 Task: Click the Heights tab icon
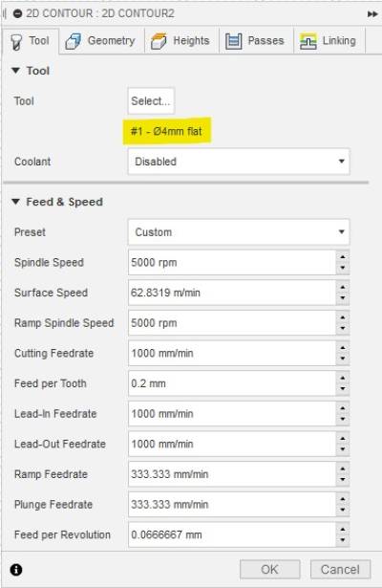[159, 41]
